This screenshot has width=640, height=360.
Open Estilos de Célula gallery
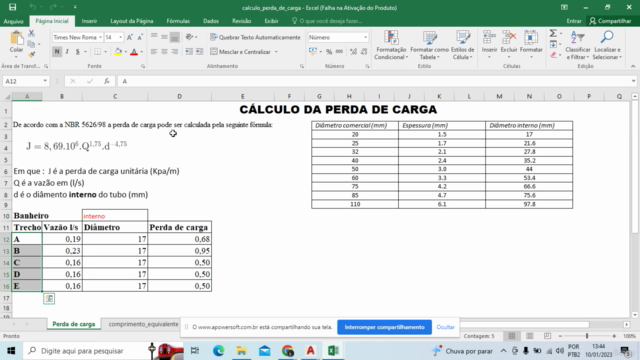pyautogui.click(x=462, y=45)
